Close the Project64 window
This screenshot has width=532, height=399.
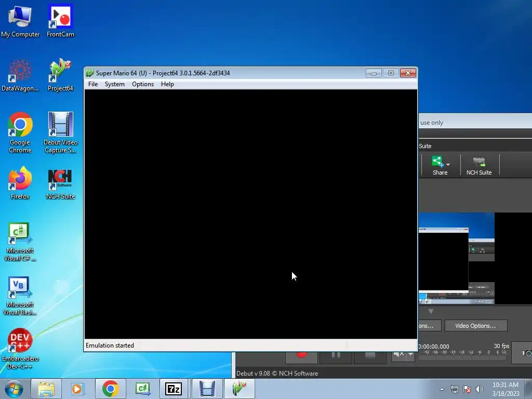[408, 73]
